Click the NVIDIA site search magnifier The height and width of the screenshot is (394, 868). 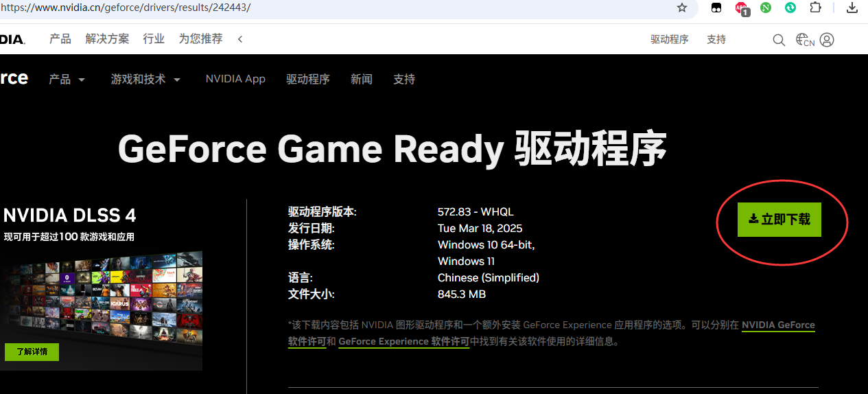pyautogui.click(x=779, y=40)
